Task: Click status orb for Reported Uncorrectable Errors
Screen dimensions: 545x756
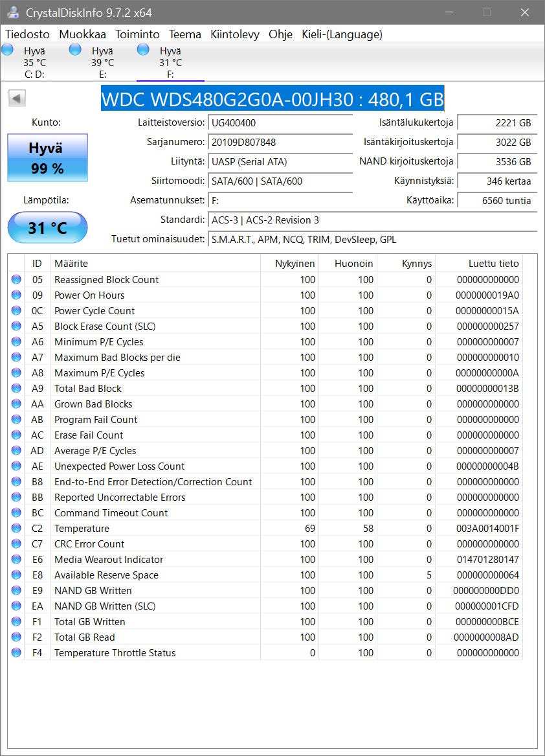Action: point(16,497)
